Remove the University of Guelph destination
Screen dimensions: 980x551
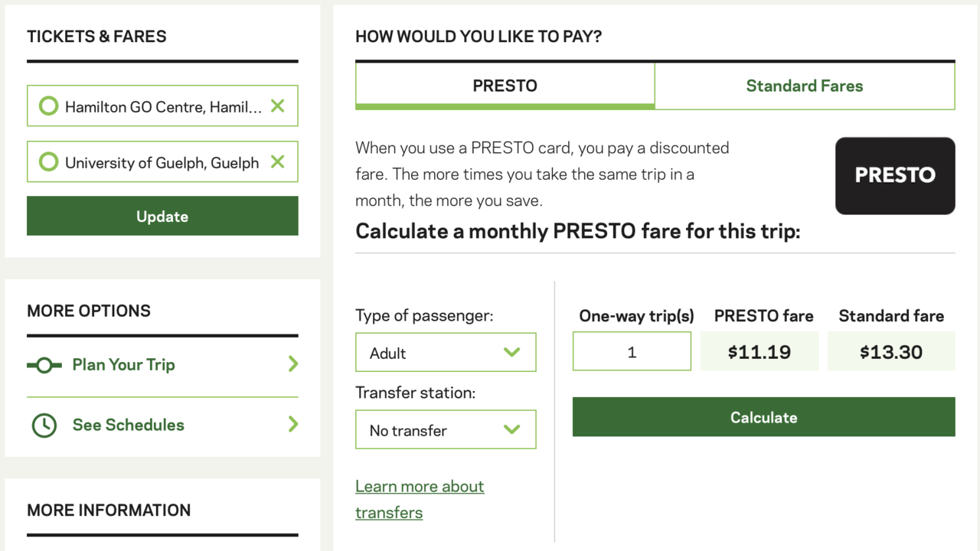click(278, 161)
